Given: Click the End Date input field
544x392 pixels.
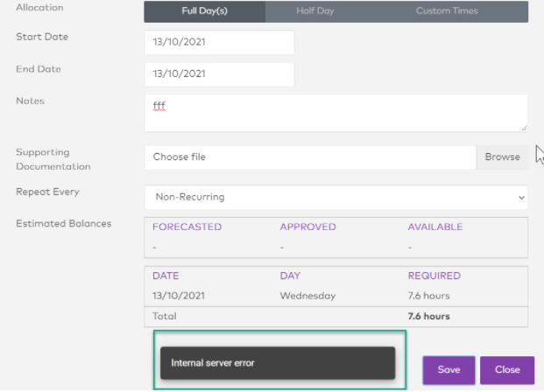Looking at the screenshot, I should [219, 74].
